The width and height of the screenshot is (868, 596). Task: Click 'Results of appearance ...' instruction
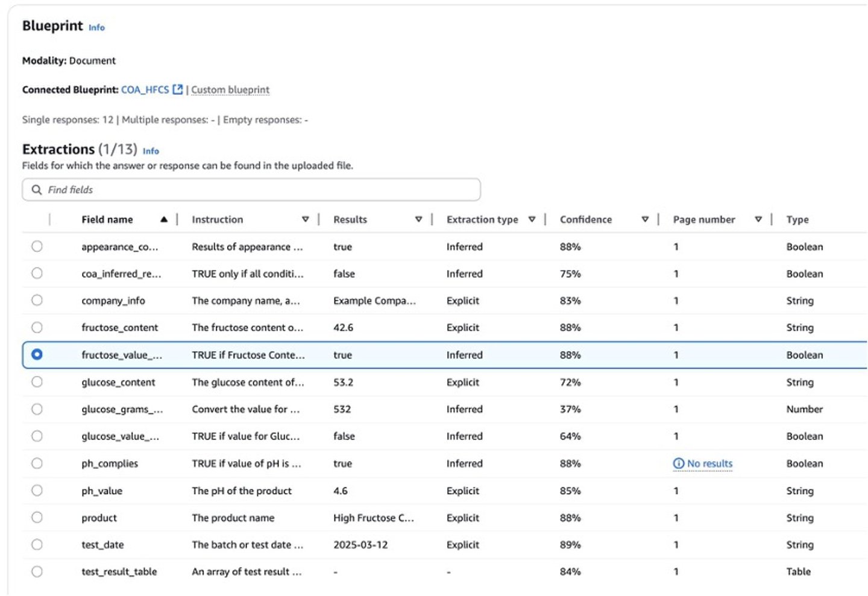[x=247, y=246]
